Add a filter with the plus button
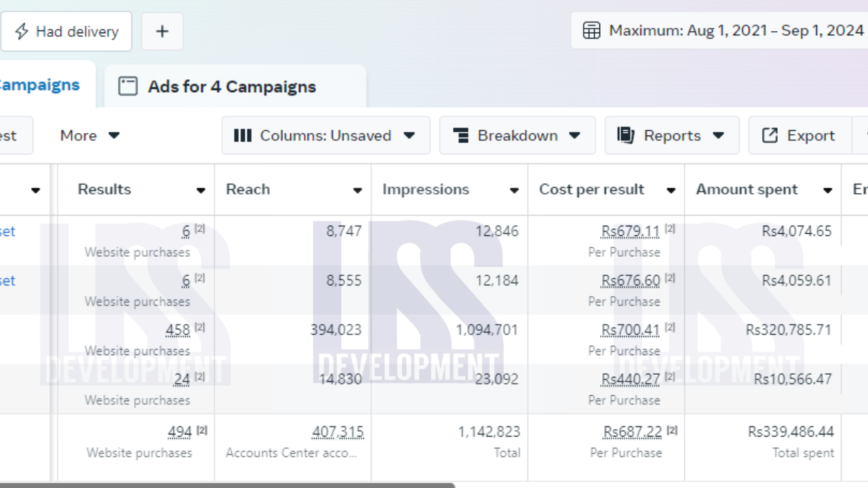The image size is (868, 488). point(162,31)
